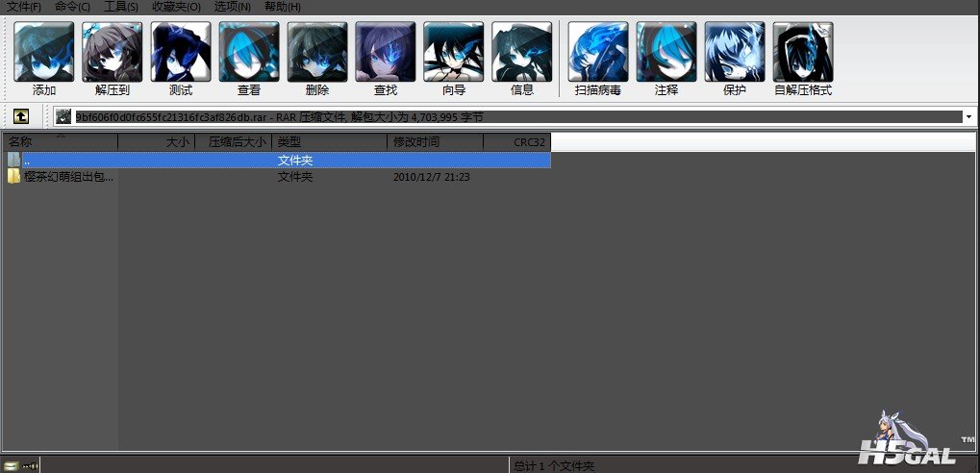The width and height of the screenshot is (980, 473).
Task: Click 文件夹 type of 樱茶幻萌组 row
Action: (x=295, y=177)
